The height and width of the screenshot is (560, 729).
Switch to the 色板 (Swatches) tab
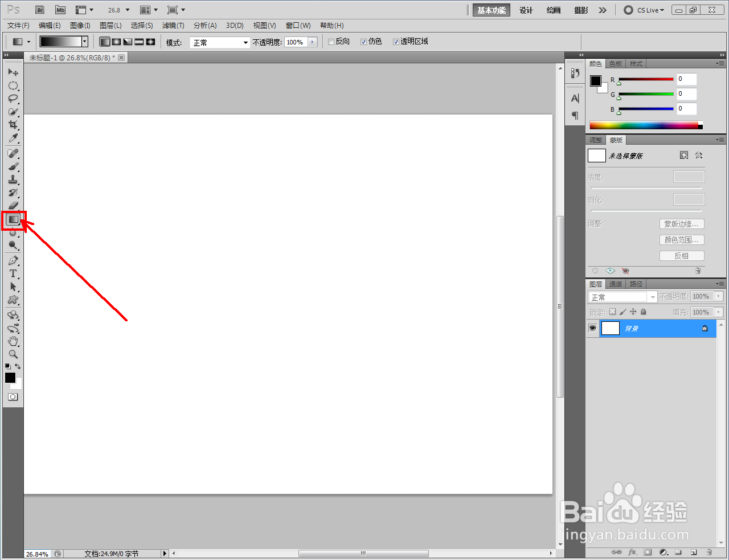click(616, 64)
